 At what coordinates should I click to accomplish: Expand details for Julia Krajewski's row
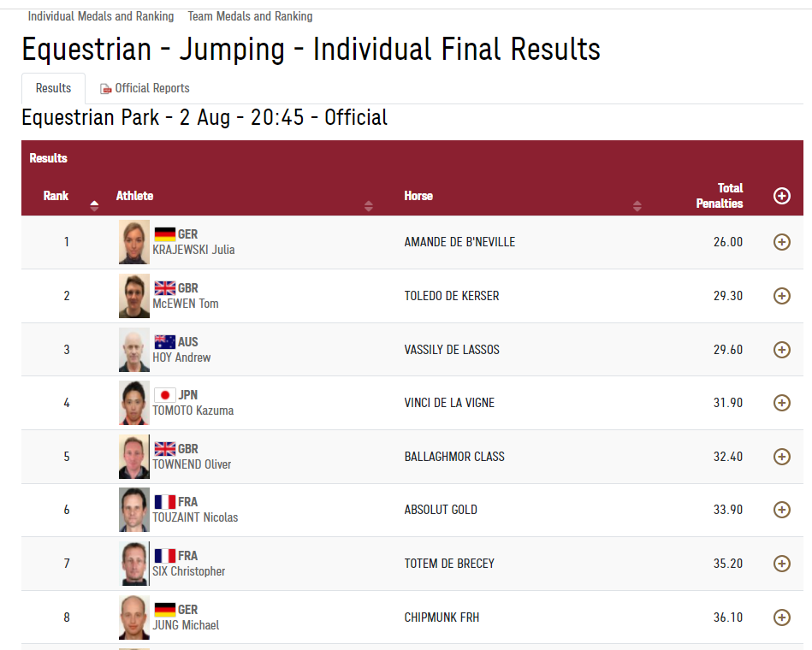coord(781,242)
